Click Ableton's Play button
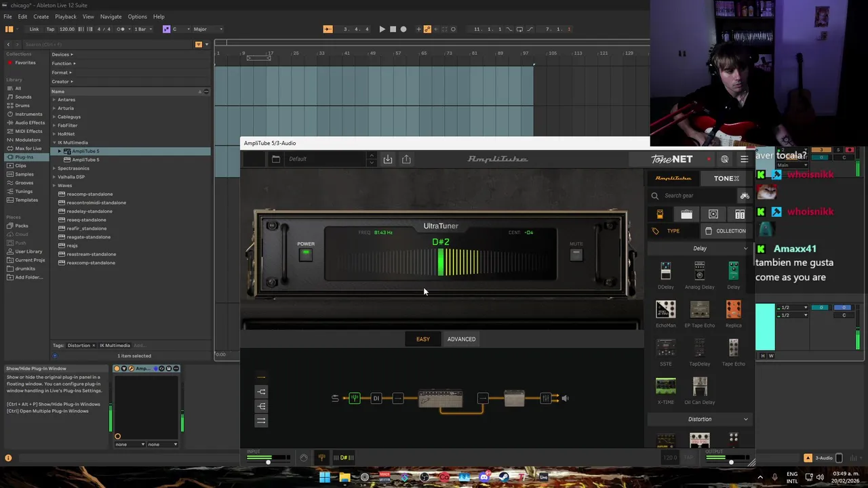This screenshot has width=868, height=488. (382, 29)
